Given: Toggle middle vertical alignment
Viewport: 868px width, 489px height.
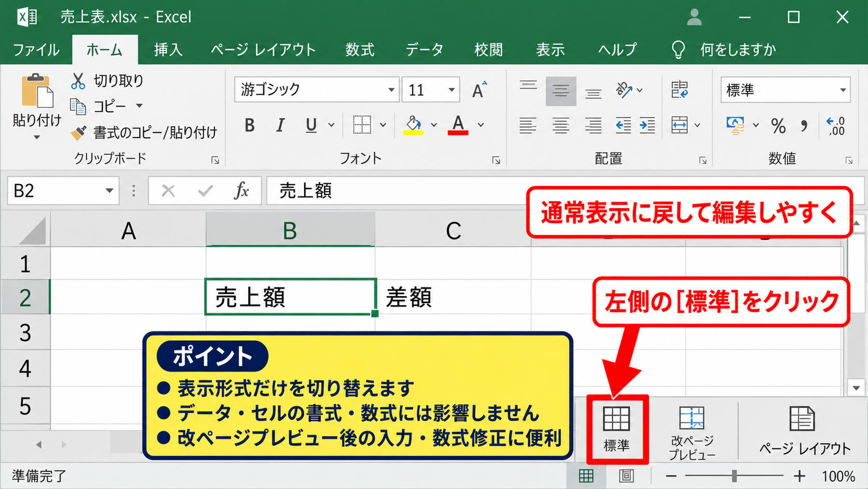Looking at the screenshot, I should 561,91.
